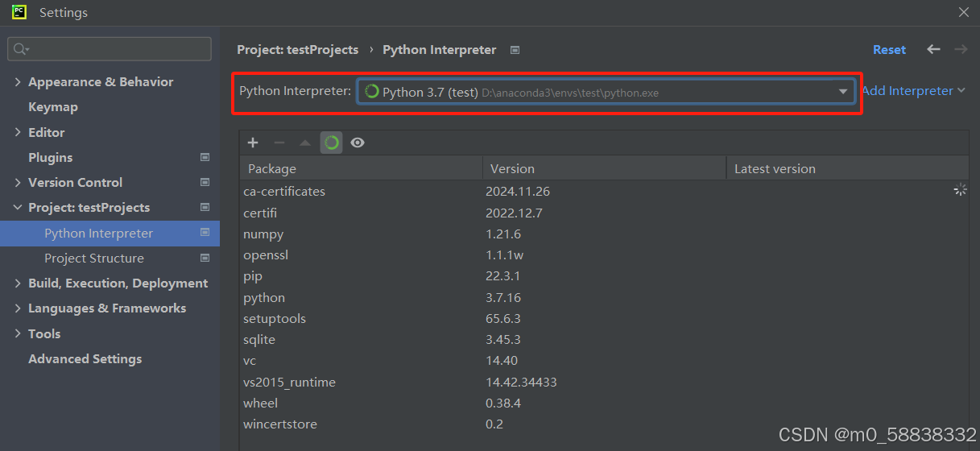Expand the Appearance & Behavior chevron
The image size is (980, 451).
coord(18,82)
